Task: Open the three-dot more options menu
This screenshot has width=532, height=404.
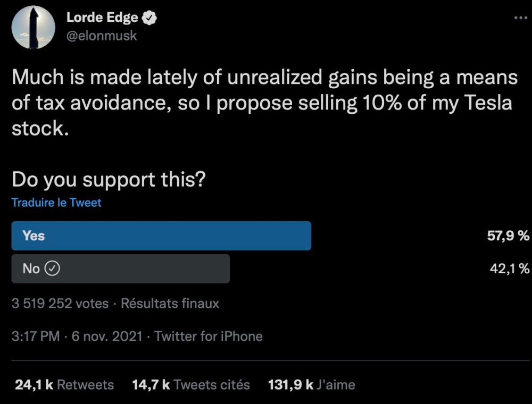Action: (520, 18)
